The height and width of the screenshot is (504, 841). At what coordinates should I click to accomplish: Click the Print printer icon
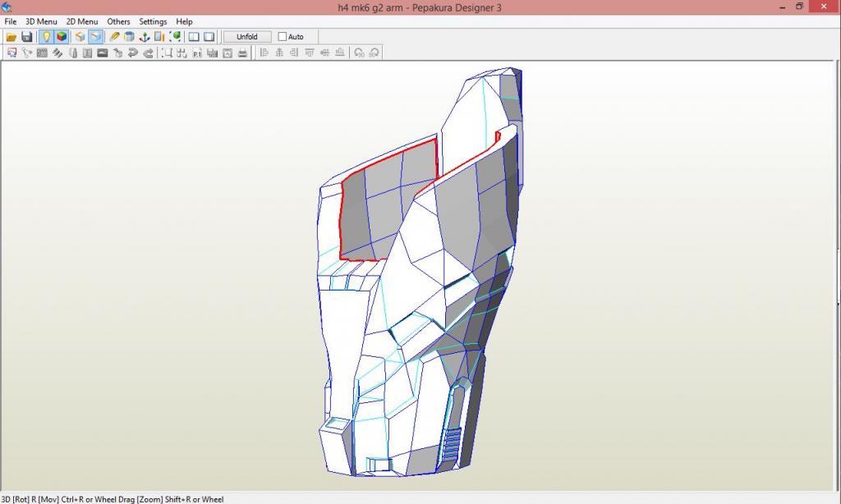[242, 53]
